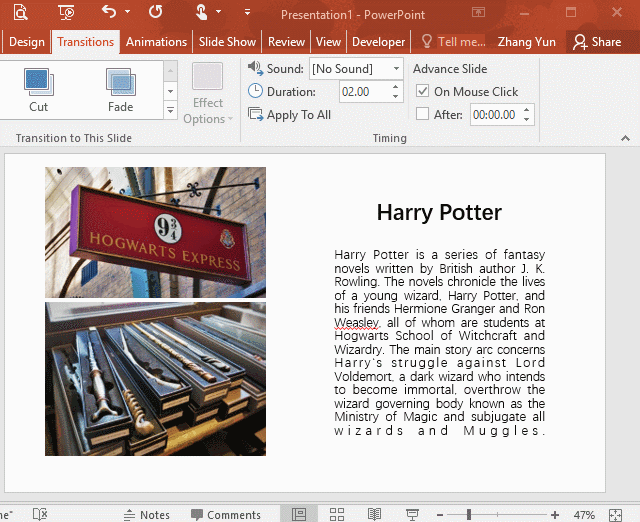Click the 47% zoom level
This screenshot has height=522, width=640.
click(584, 515)
